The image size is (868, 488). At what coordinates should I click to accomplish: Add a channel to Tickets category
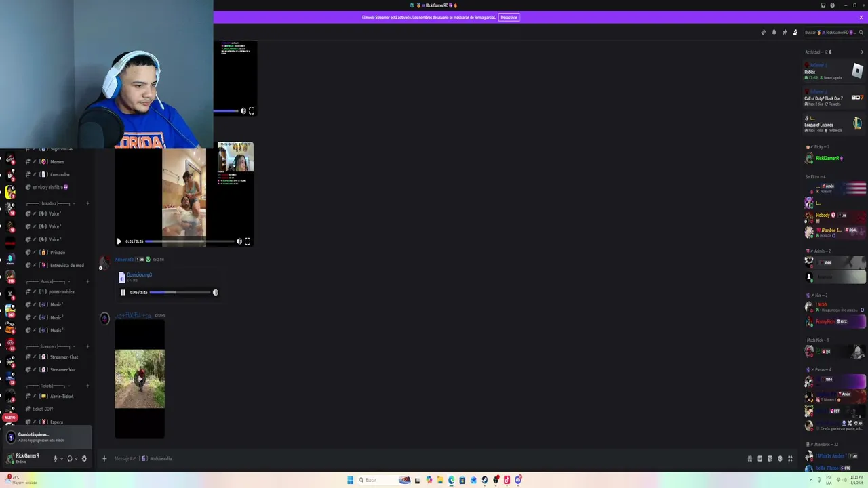(x=87, y=386)
